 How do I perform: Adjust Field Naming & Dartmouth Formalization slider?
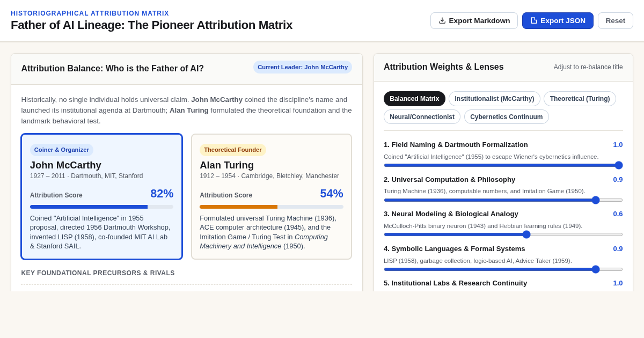pyautogui.click(x=503, y=165)
